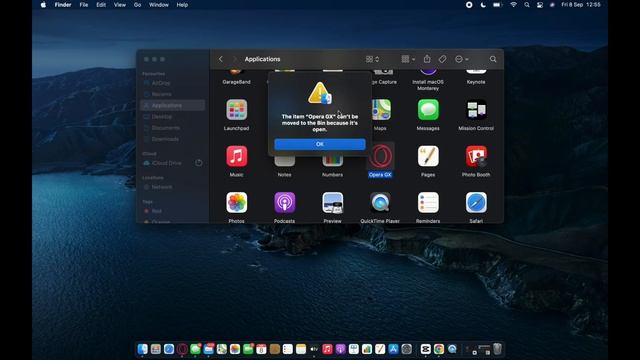Open the Action (ellipsis) dropdown in Finder toolbar

click(x=462, y=59)
